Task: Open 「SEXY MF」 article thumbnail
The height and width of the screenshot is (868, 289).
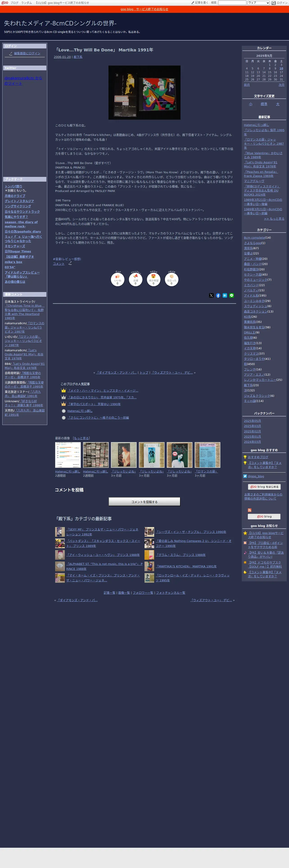Action: (60, 532)
